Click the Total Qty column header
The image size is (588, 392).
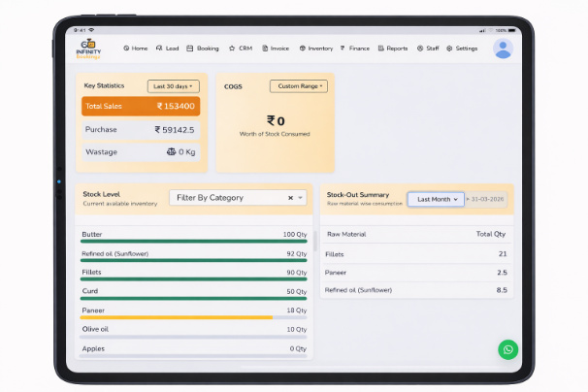tap(491, 234)
